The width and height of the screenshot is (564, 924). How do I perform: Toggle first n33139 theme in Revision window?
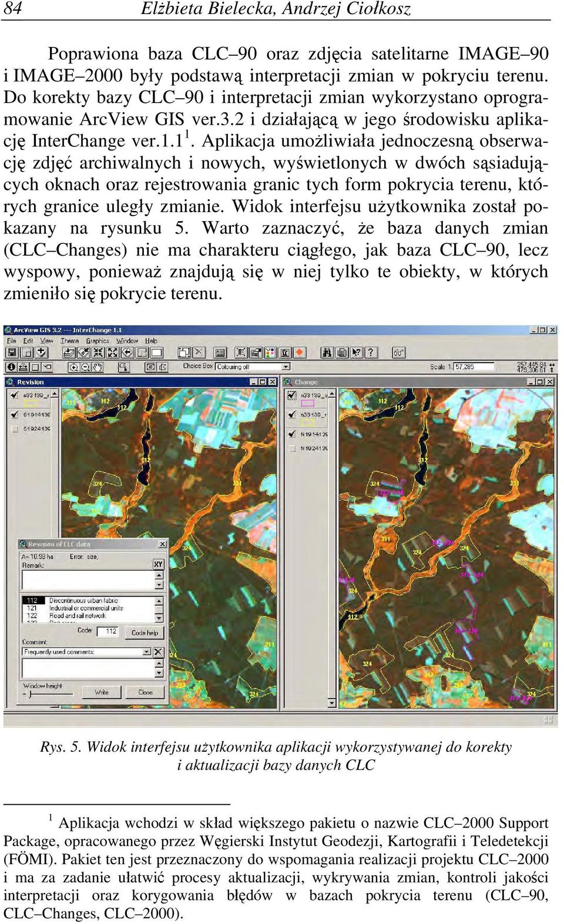[15, 396]
